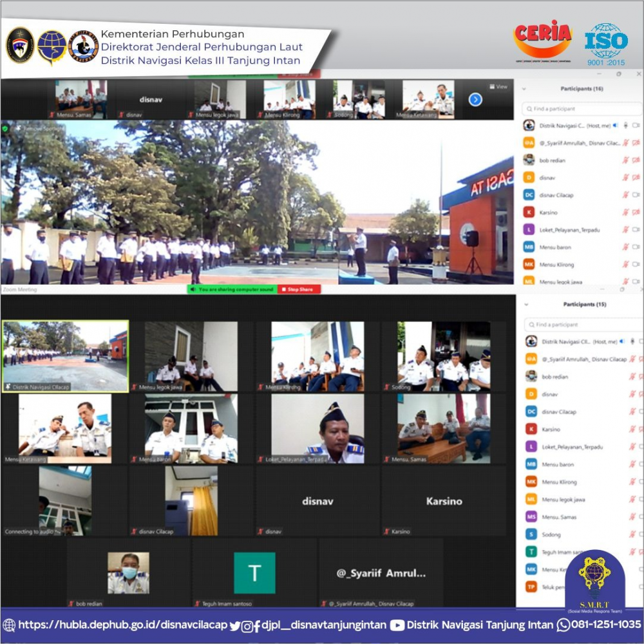Screen dimensions: 644x644
Task: Select bob redian gallery tile
Action: [128, 573]
